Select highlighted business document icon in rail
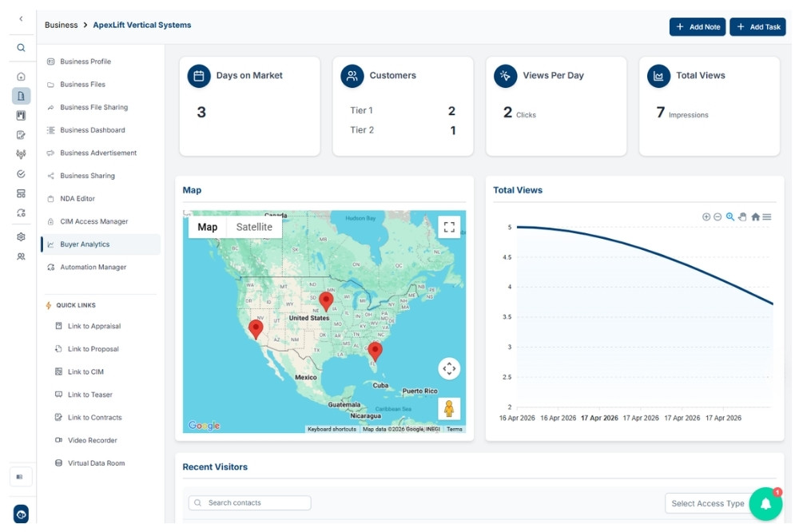 click(21, 96)
